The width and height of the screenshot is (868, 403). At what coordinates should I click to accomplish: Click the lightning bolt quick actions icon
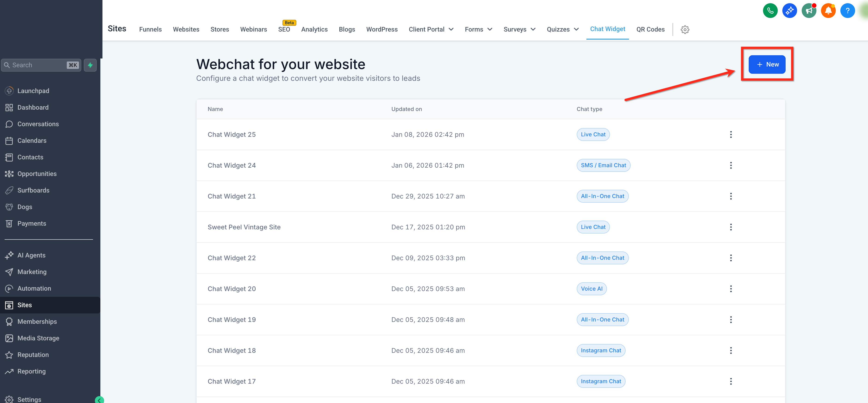[90, 65]
